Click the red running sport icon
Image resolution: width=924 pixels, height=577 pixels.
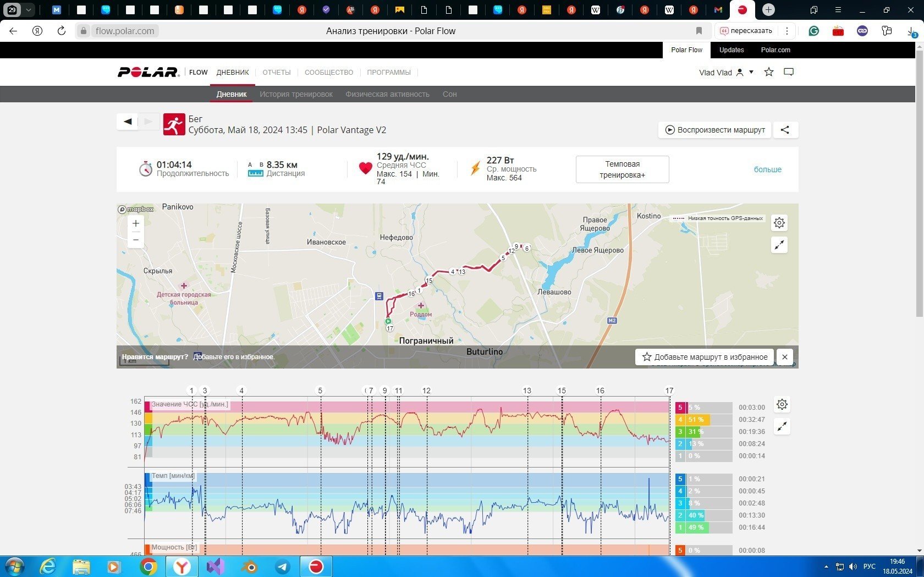pyautogui.click(x=174, y=125)
